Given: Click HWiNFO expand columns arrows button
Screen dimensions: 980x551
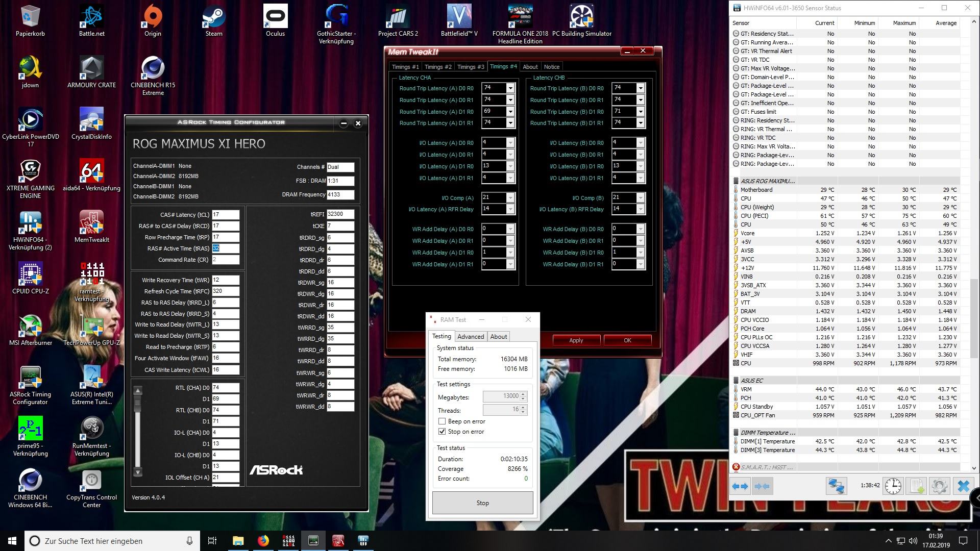Looking at the screenshot, I should pyautogui.click(x=740, y=486).
